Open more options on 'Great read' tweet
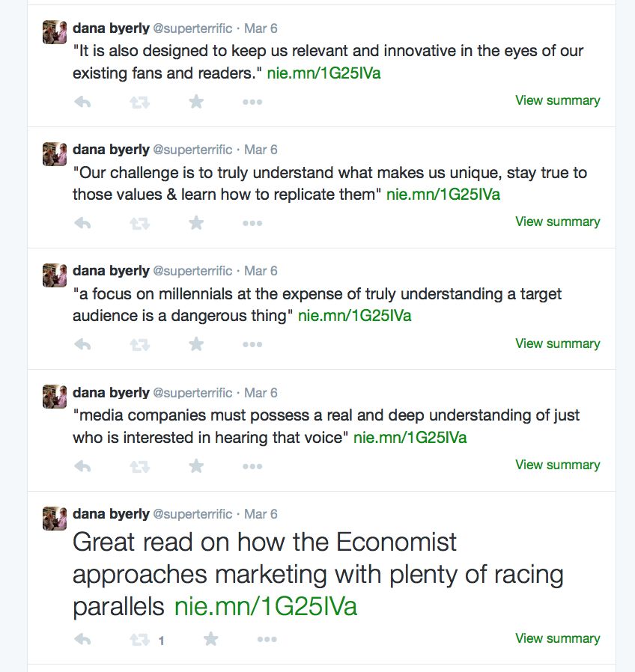 pyautogui.click(x=267, y=640)
